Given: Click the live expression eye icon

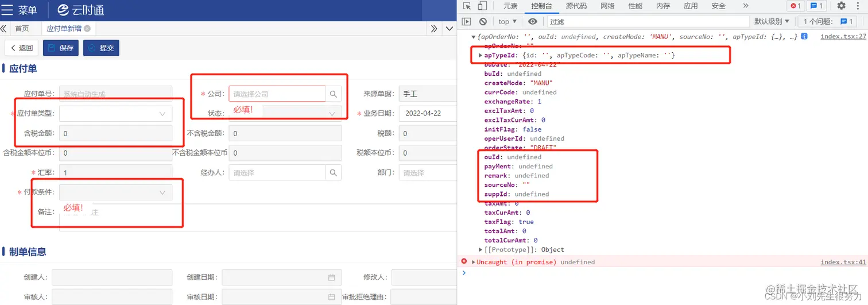Looking at the screenshot, I should click(533, 21).
